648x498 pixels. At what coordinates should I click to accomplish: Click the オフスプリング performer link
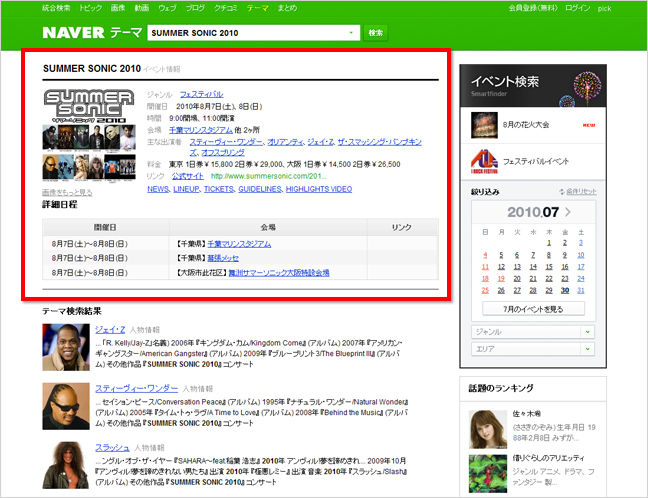(223, 152)
